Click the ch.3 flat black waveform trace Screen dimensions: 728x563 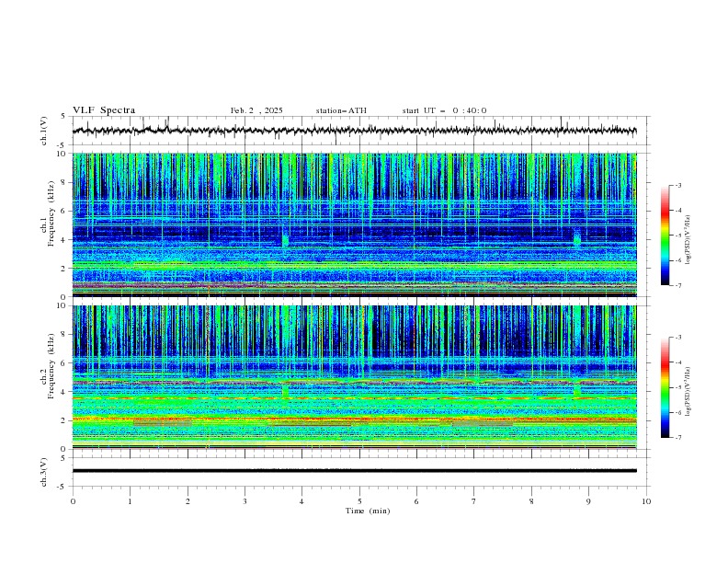pyautogui.click(x=355, y=471)
